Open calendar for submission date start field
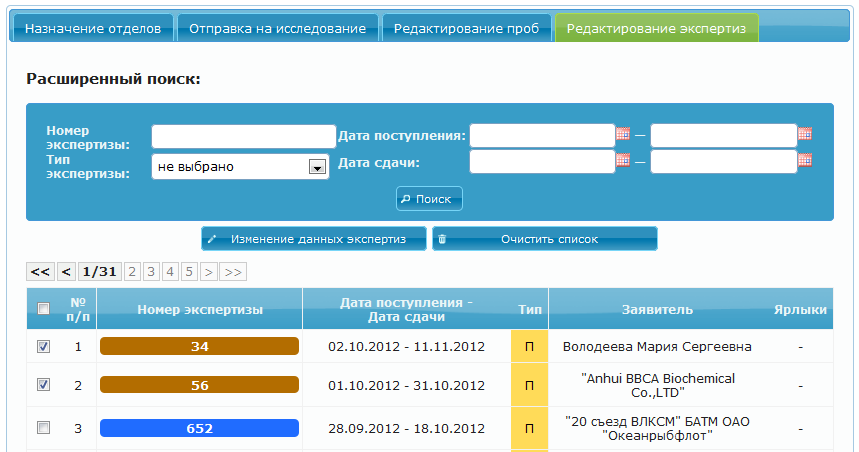 [x=622, y=160]
